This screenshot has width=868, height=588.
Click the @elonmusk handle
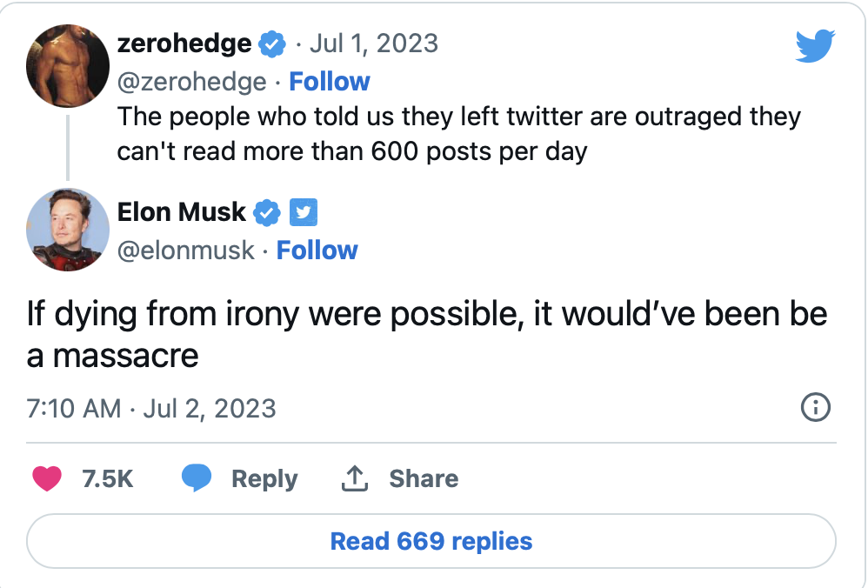186,251
